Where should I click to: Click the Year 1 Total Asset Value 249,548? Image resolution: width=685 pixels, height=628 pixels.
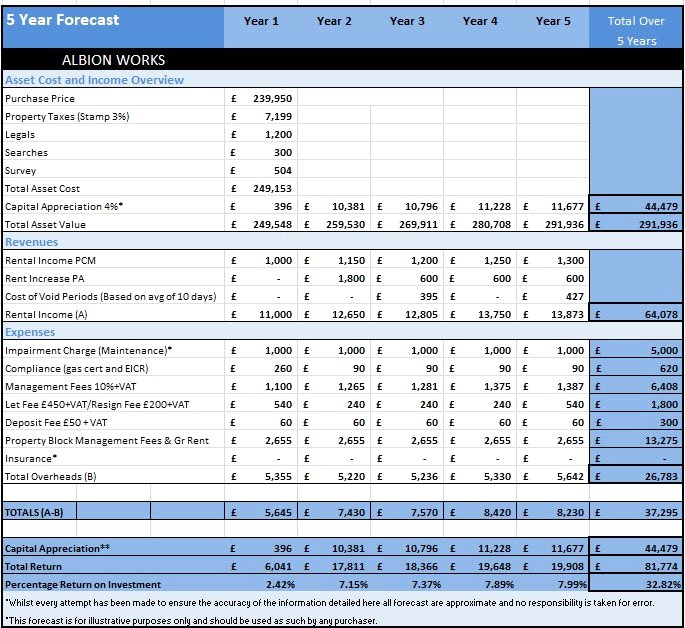point(272,224)
